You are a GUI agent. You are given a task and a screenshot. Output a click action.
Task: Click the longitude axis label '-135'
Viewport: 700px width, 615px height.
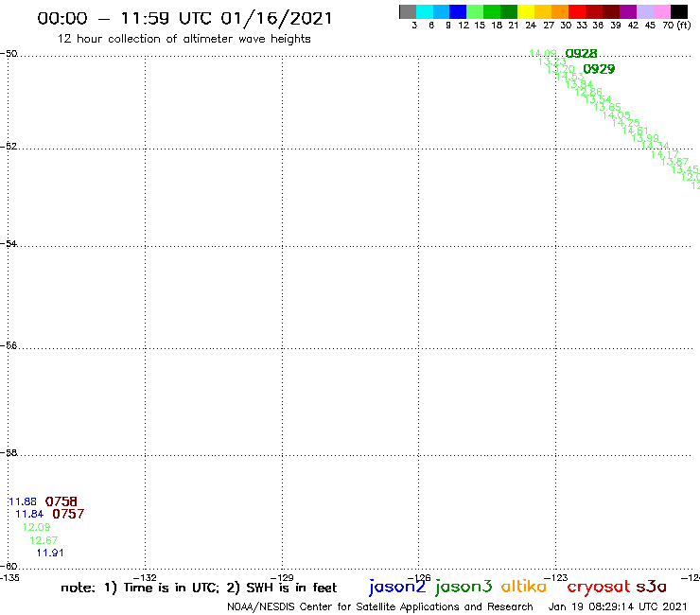click(x=9, y=577)
